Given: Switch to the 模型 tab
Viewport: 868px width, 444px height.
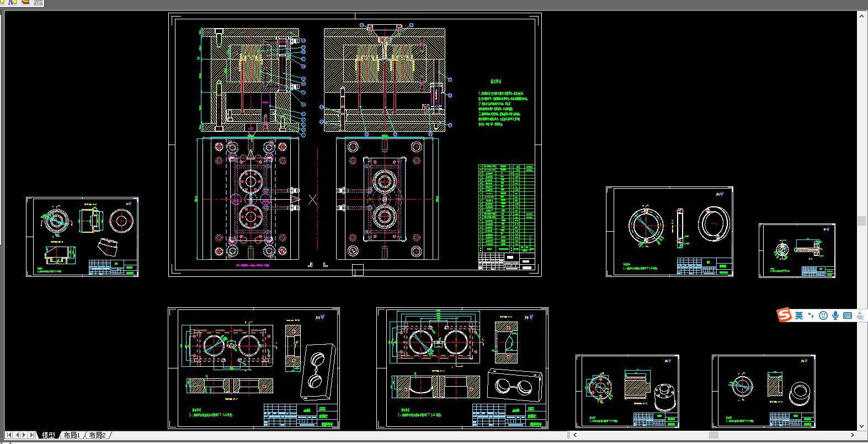Looking at the screenshot, I should [x=49, y=435].
